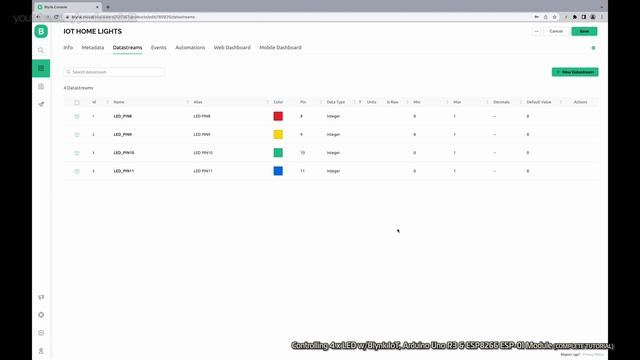Click the browser back arrow
The height and width of the screenshot is (360, 640).
coord(38,17)
